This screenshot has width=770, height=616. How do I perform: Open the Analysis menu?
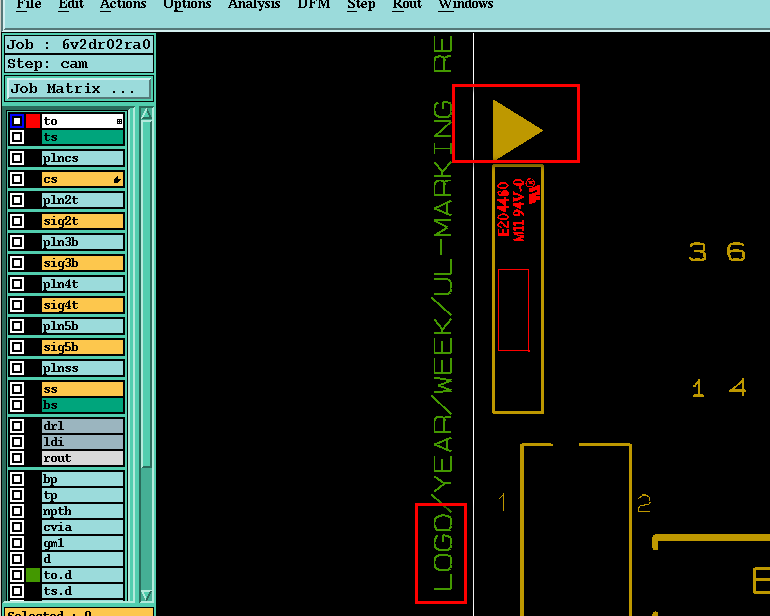[254, 4]
